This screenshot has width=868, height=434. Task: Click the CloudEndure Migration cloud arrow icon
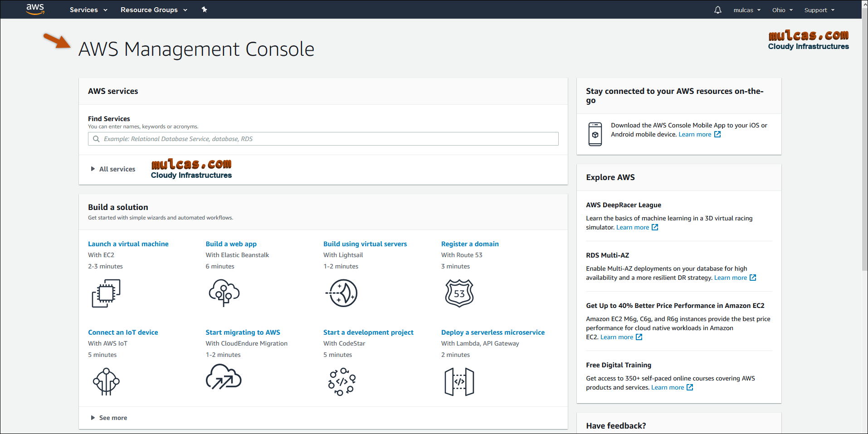pyautogui.click(x=224, y=378)
